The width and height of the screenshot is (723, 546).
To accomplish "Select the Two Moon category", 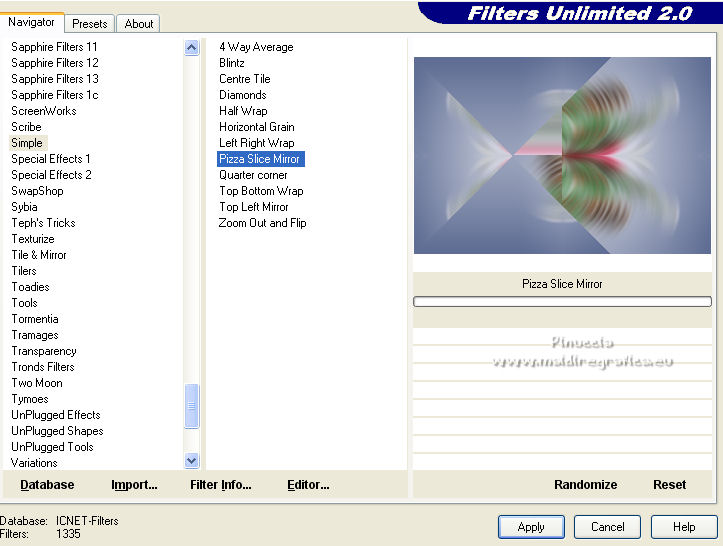I will (x=36, y=383).
